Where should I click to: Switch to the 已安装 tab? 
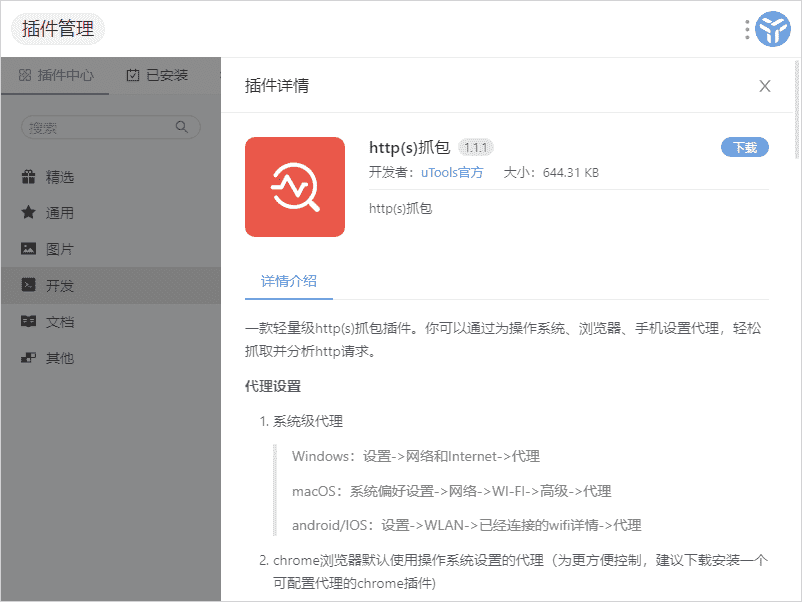pyautogui.click(x=157, y=75)
